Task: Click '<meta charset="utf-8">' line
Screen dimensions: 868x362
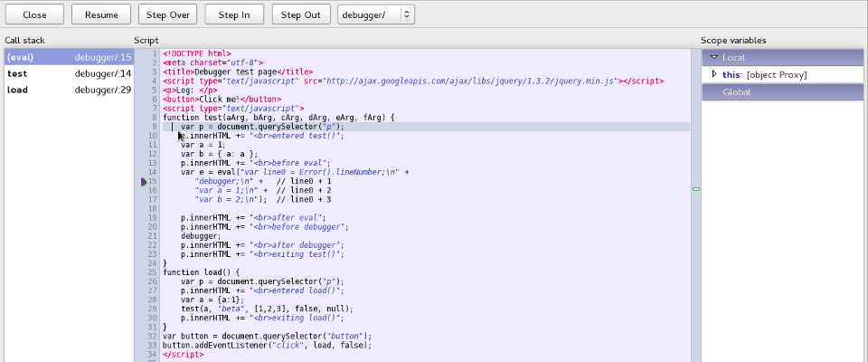Action: (213, 63)
